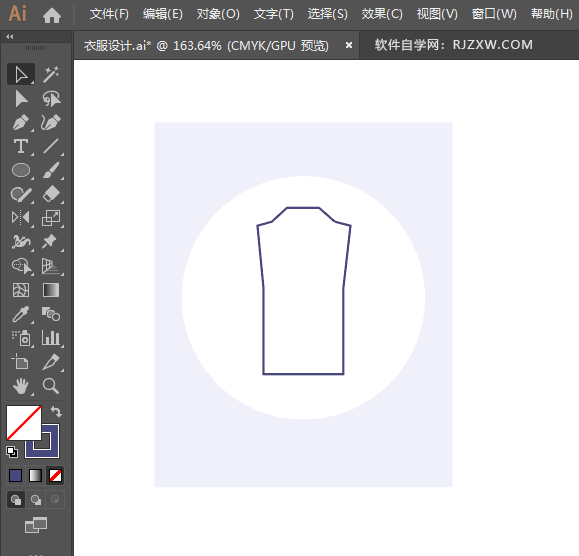The width and height of the screenshot is (579, 556).
Task: Select the Eraser tool
Action: [51, 194]
